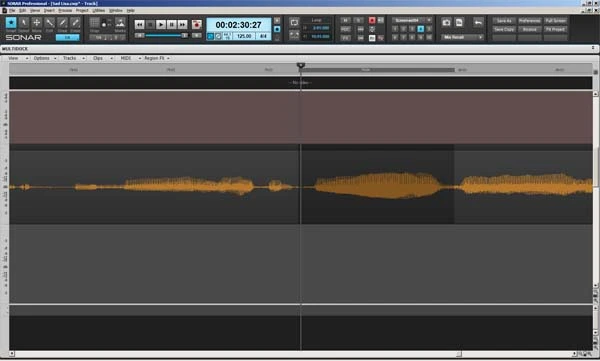Toggle the loop on/off button

294,23
